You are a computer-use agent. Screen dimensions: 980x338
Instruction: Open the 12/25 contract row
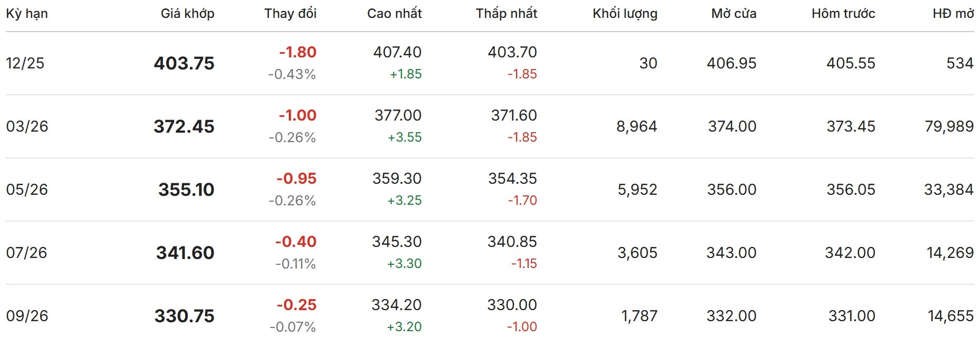coord(25,63)
